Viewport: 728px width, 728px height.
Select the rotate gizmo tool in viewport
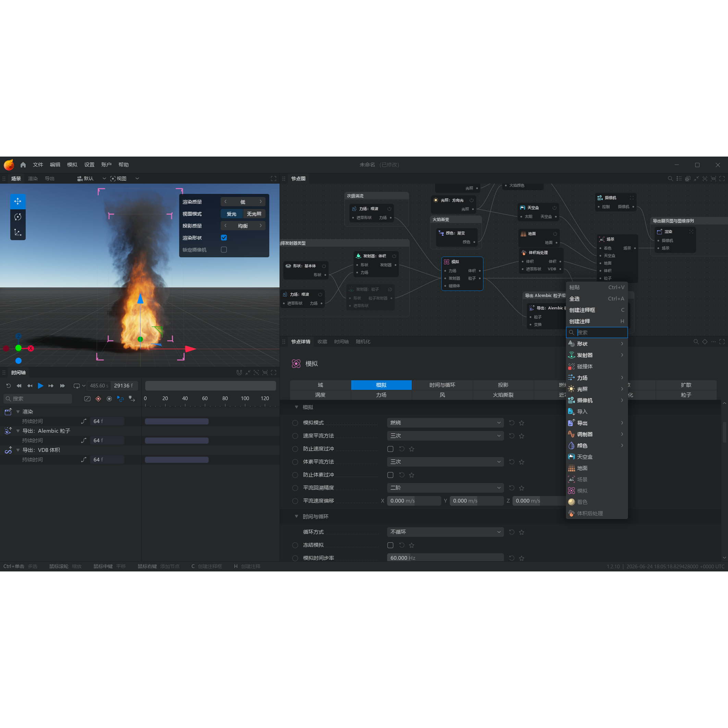(18, 217)
